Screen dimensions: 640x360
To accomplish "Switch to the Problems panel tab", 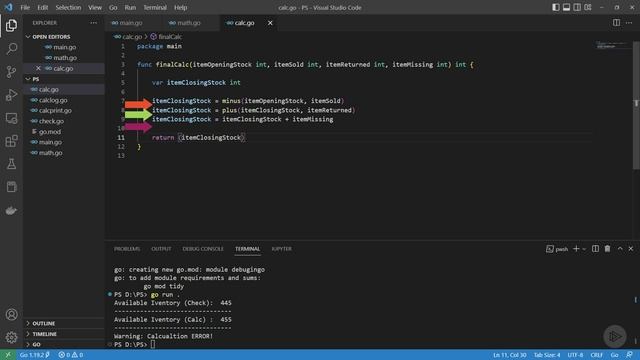I will [127, 249].
